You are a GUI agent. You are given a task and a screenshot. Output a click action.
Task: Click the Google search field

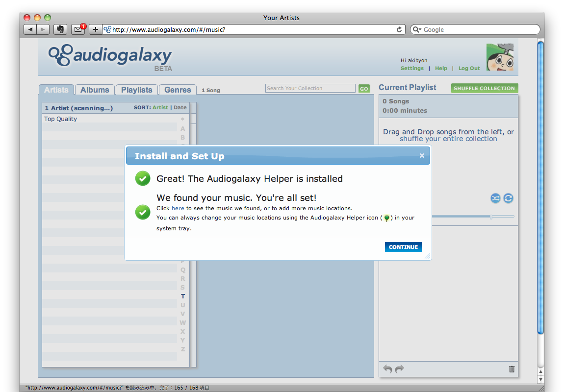pos(475,29)
